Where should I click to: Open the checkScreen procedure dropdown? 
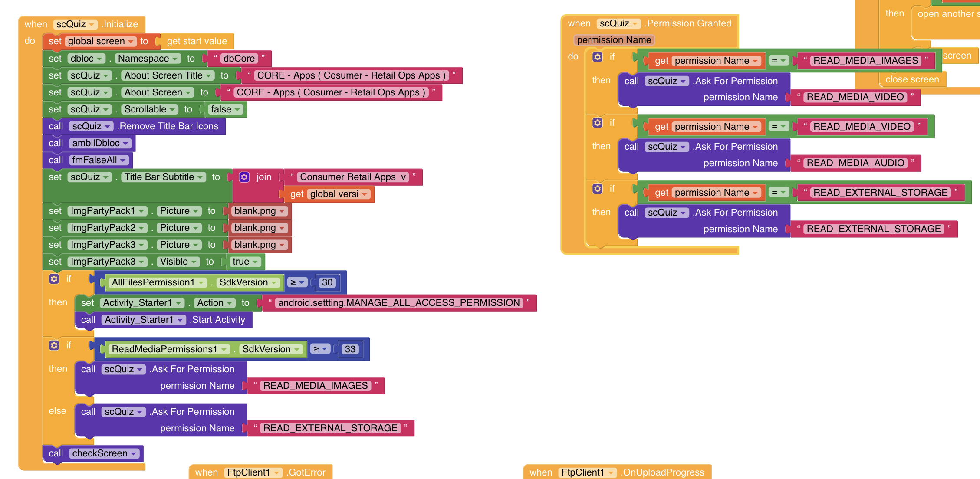pyautogui.click(x=134, y=454)
